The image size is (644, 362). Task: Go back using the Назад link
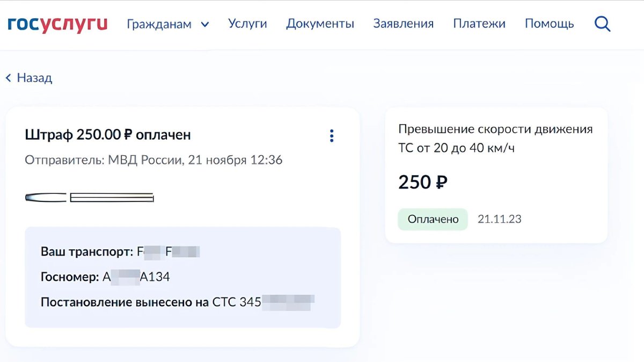pos(30,78)
